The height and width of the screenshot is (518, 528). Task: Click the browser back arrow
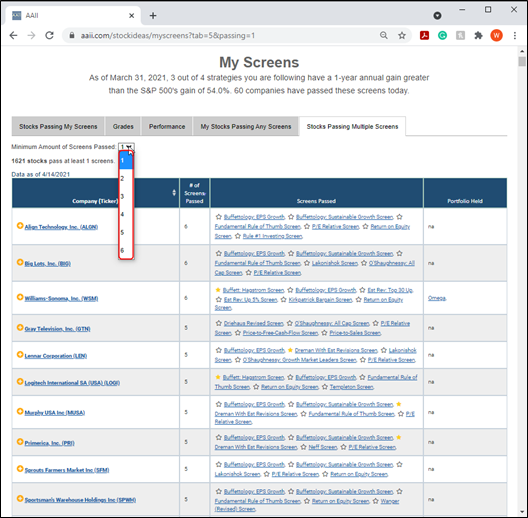tap(13, 35)
